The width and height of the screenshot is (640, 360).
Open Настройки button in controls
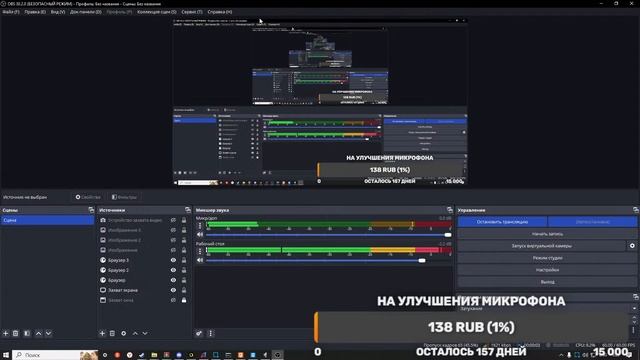[547, 270]
